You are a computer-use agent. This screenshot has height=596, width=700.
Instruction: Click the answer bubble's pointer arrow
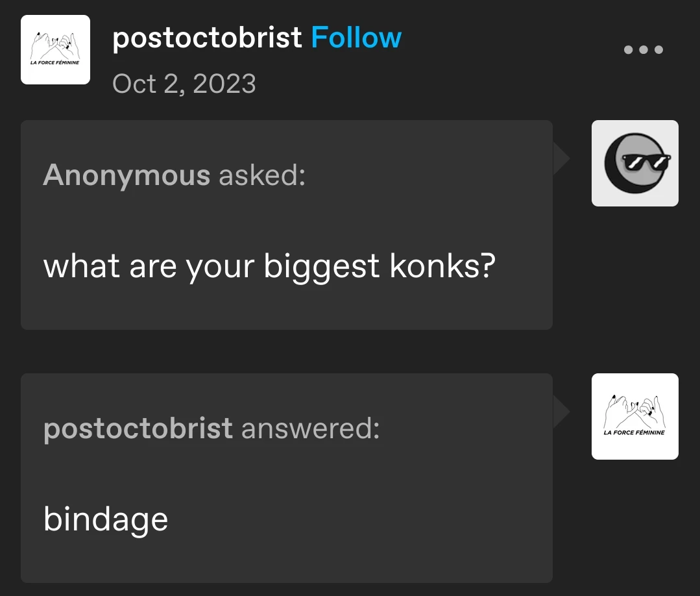(x=561, y=412)
